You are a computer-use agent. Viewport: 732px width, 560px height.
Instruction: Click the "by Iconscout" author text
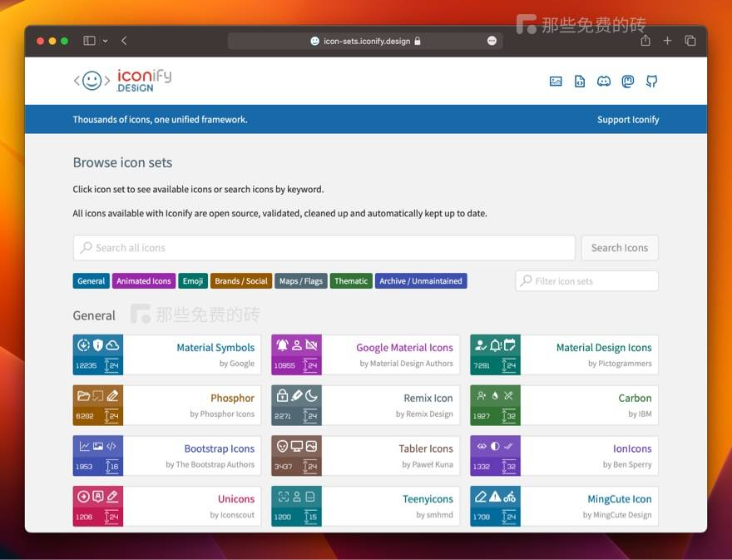tap(232, 515)
